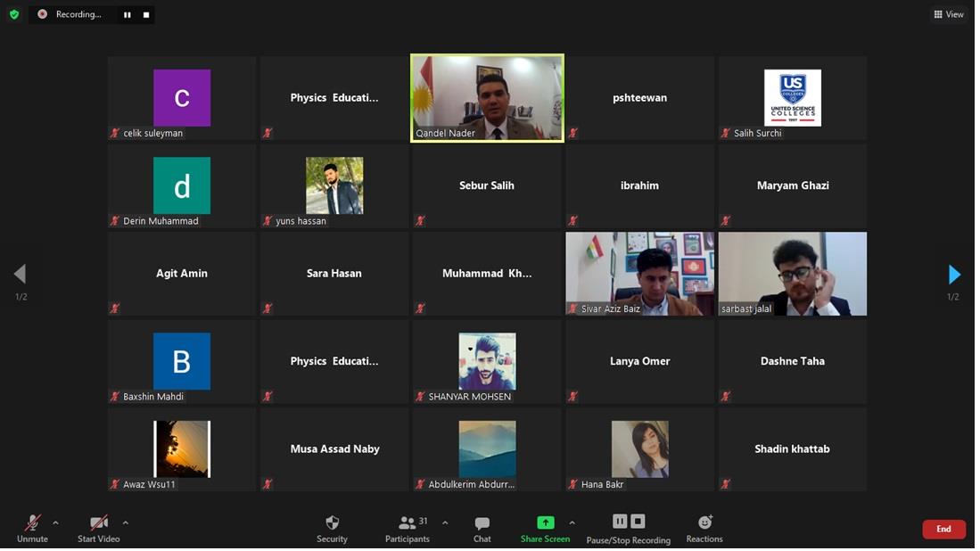Viewport: 980px width, 551px height.
Task: Click the green encryption shield icon
Action: click(14, 14)
